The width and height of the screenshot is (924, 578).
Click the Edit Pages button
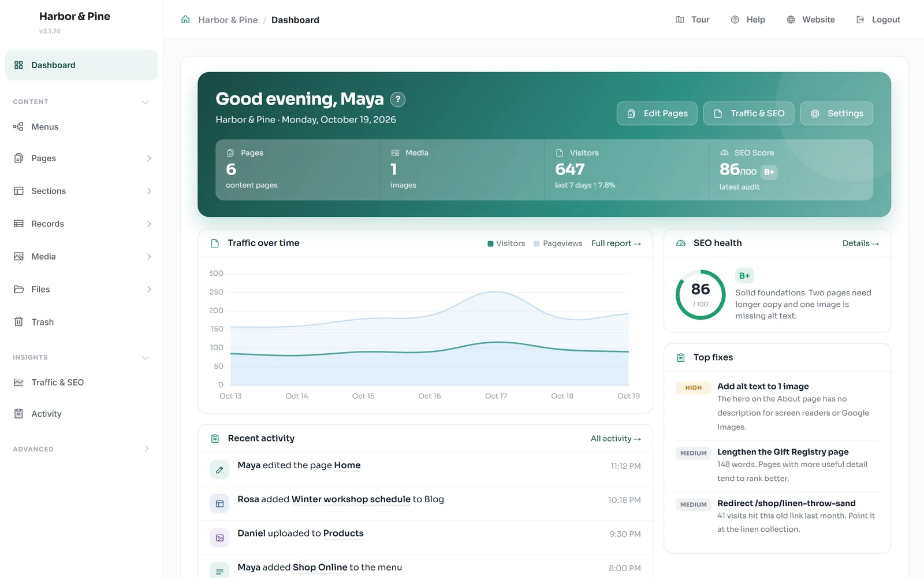pyautogui.click(x=657, y=113)
